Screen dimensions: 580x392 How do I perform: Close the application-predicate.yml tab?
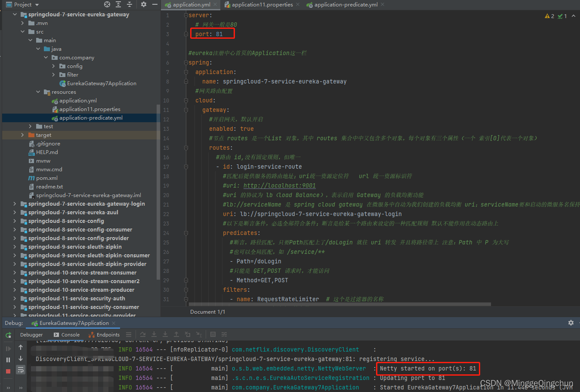click(383, 5)
